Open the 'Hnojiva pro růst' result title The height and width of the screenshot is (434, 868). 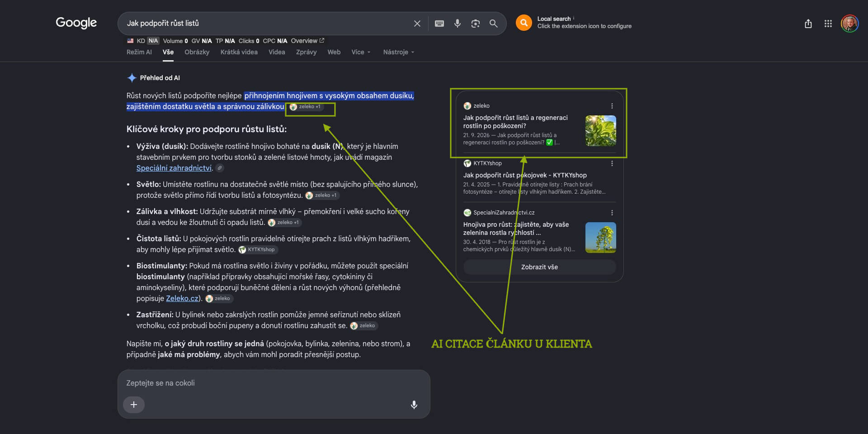point(516,229)
